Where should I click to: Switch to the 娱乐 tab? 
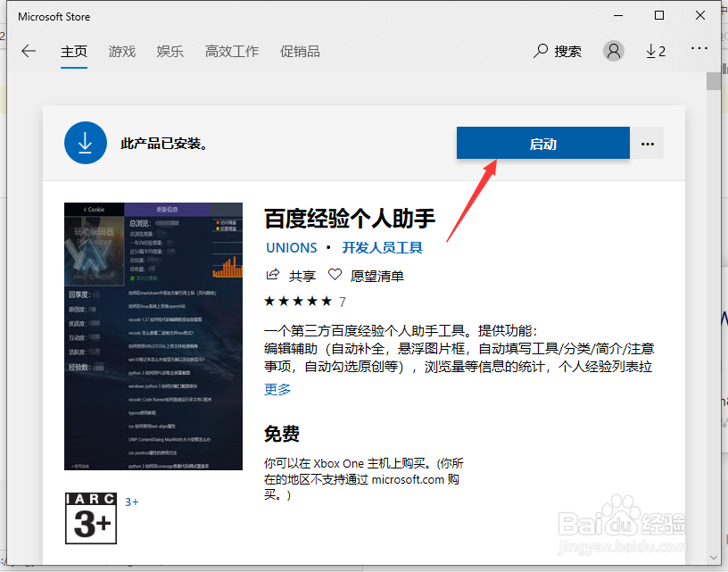[170, 51]
